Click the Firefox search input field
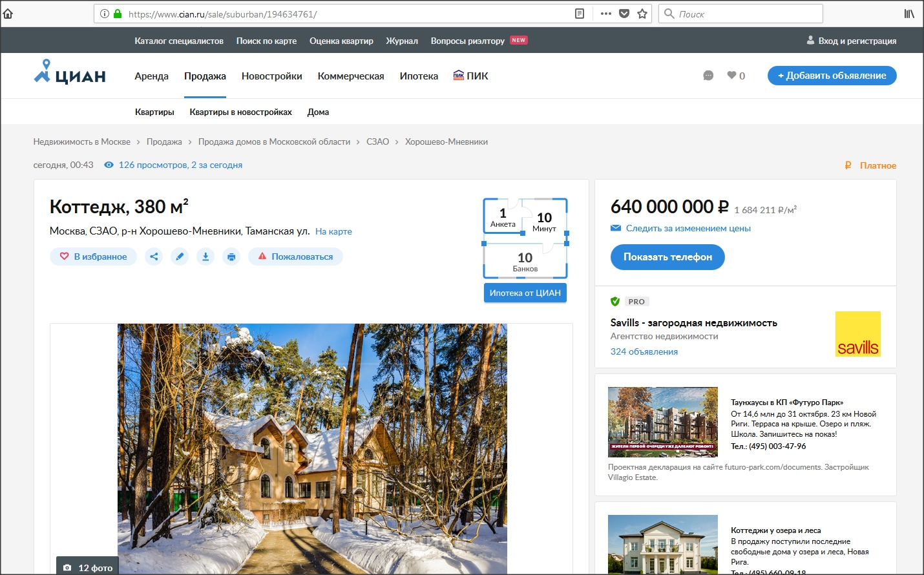 (746, 14)
